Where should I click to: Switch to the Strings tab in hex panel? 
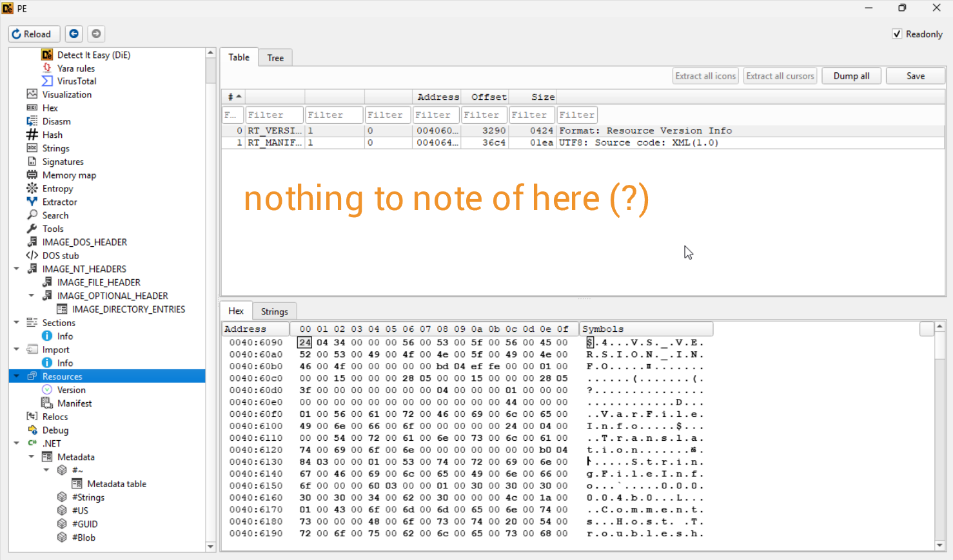pos(274,311)
